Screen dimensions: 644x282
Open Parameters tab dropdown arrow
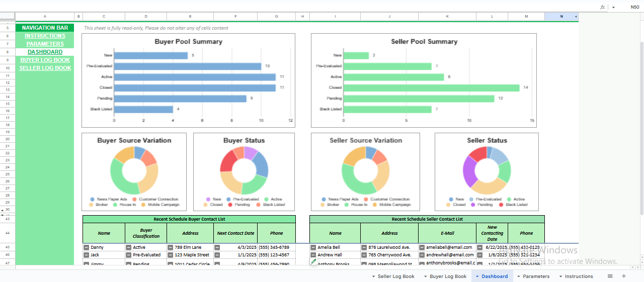click(519, 276)
